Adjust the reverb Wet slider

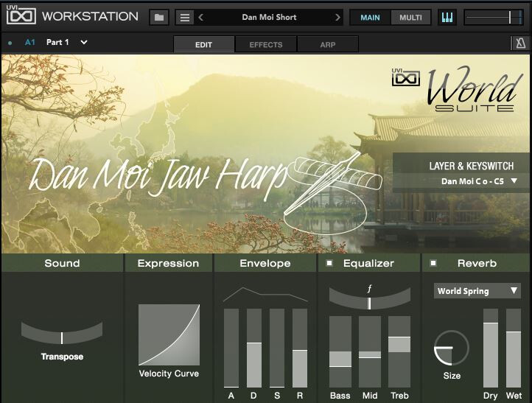514,348
